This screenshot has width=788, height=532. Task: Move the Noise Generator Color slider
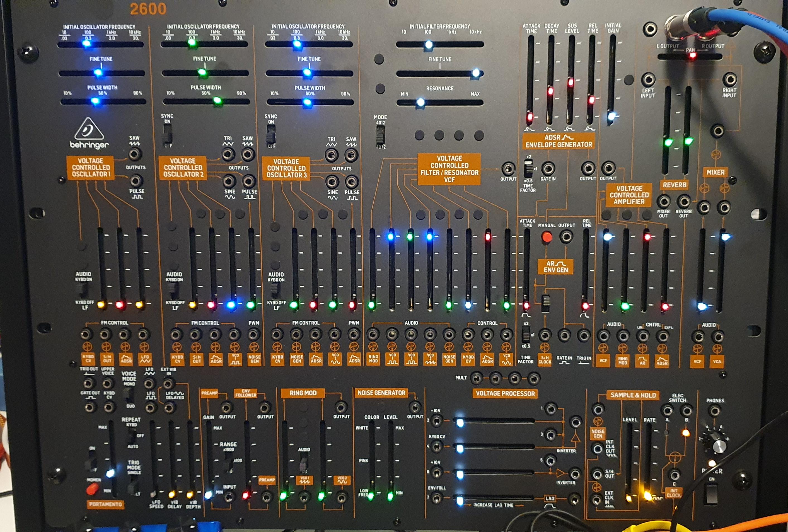click(371, 496)
